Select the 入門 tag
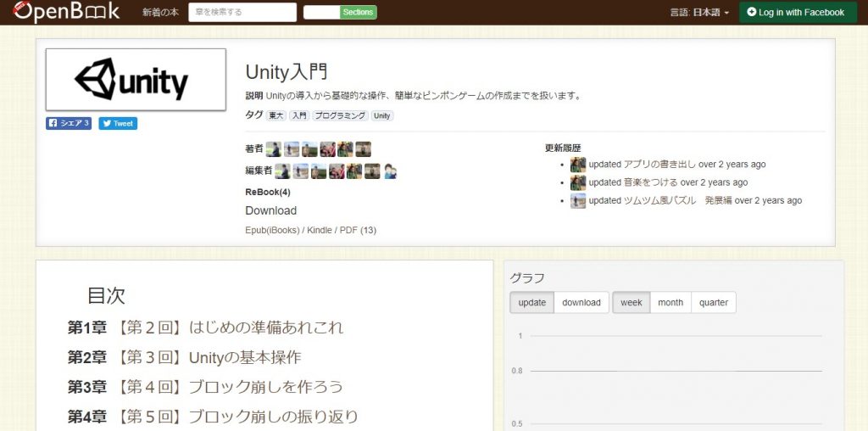868x431 pixels. pyautogui.click(x=299, y=115)
